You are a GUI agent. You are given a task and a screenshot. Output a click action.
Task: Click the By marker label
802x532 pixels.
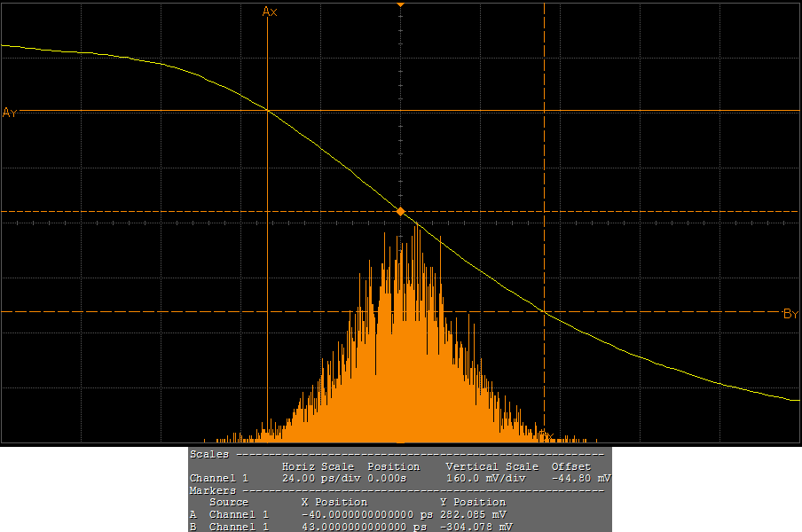pyautogui.click(x=790, y=314)
